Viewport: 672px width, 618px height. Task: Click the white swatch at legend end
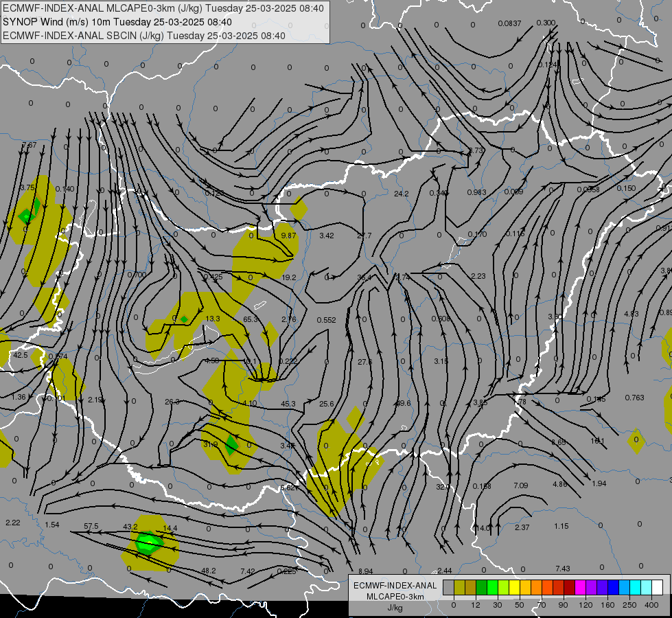[x=657, y=587]
